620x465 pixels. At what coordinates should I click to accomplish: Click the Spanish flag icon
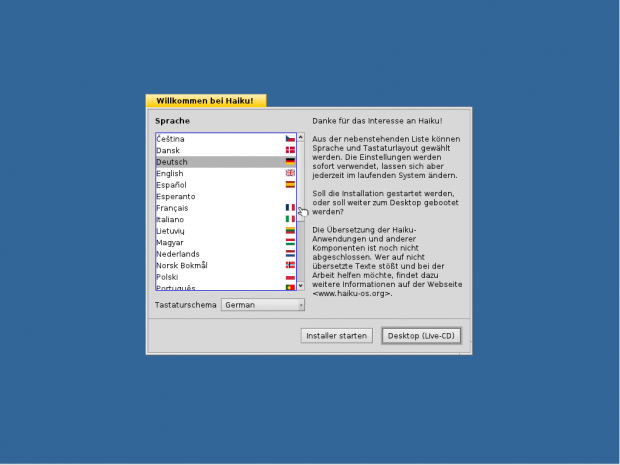coord(290,185)
